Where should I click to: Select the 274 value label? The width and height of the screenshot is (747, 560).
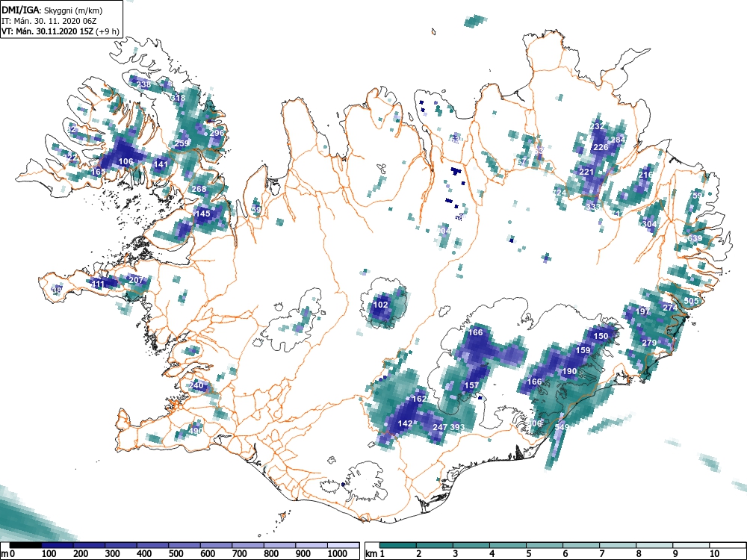point(670,308)
